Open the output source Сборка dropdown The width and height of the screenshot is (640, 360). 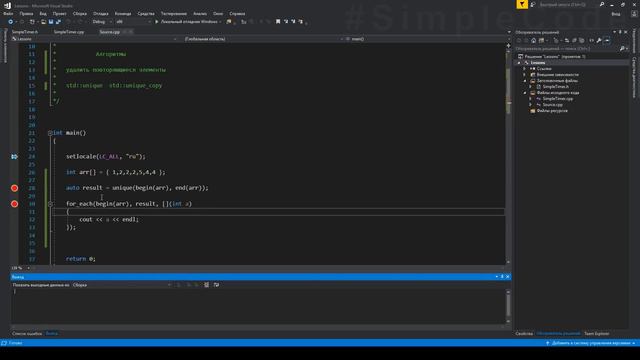(x=122, y=285)
